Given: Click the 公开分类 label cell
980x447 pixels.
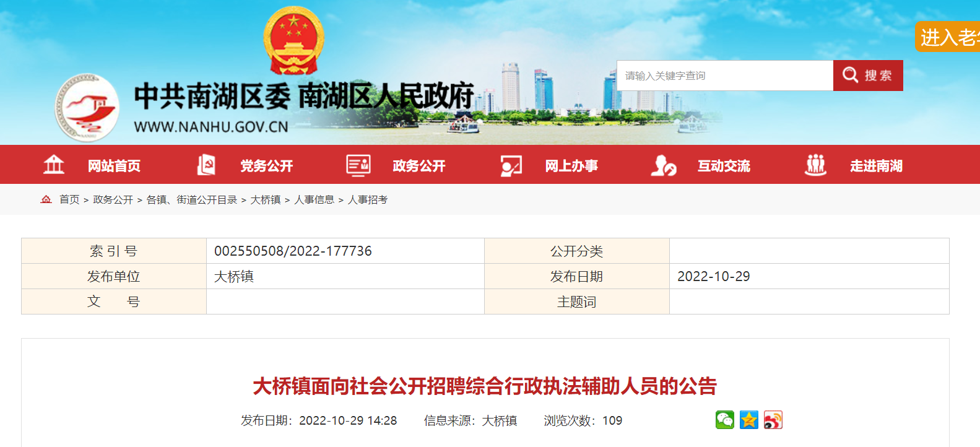Looking at the screenshot, I should point(577,251).
